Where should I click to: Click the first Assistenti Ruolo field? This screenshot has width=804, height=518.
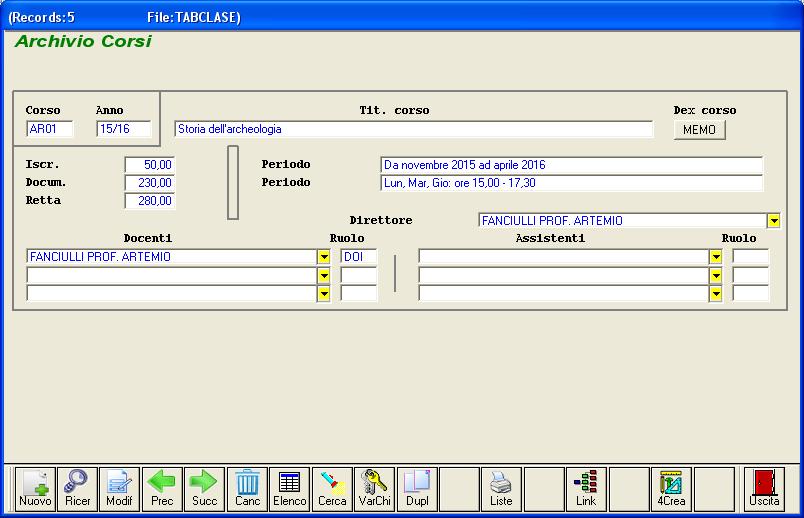point(751,256)
